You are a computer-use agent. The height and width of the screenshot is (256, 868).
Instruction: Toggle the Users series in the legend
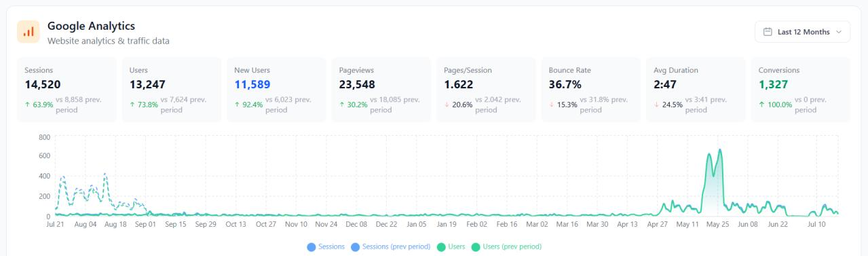pyautogui.click(x=451, y=246)
